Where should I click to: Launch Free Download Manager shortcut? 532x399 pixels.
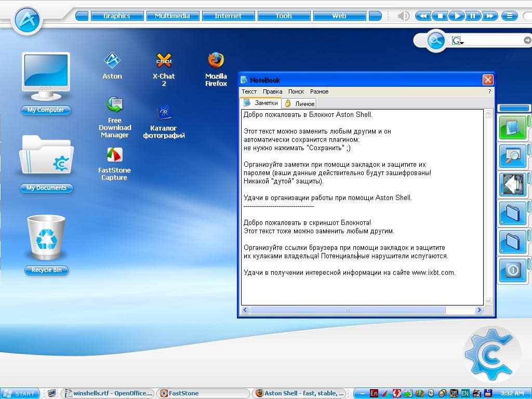tap(115, 117)
